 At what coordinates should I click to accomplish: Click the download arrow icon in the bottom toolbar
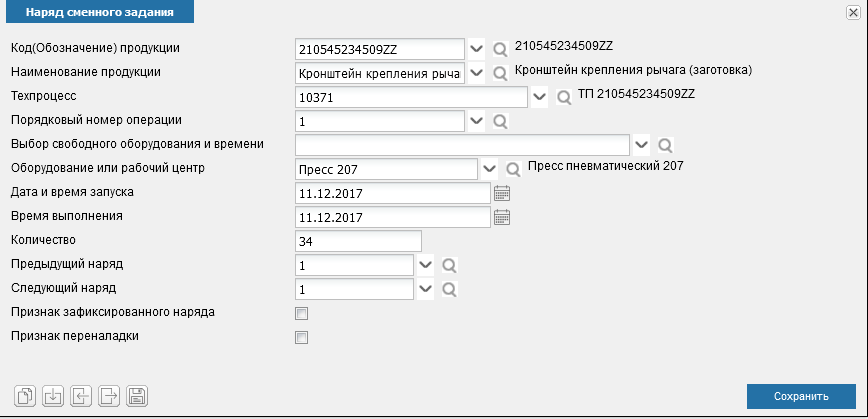(x=53, y=396)
